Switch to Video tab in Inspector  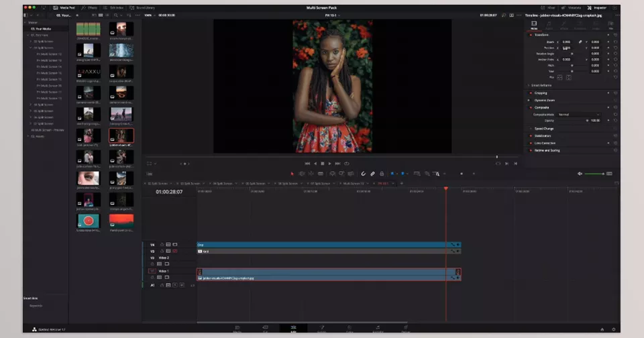pyautogui.click(x=534, y=25)
